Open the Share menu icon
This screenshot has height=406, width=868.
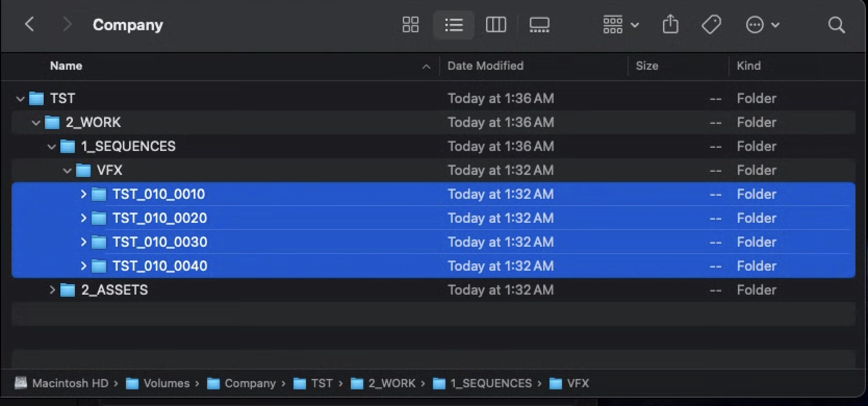(670, 24)
